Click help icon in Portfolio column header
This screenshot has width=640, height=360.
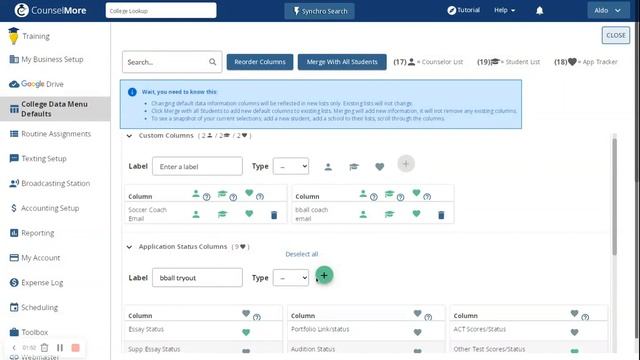pos(428,317)
